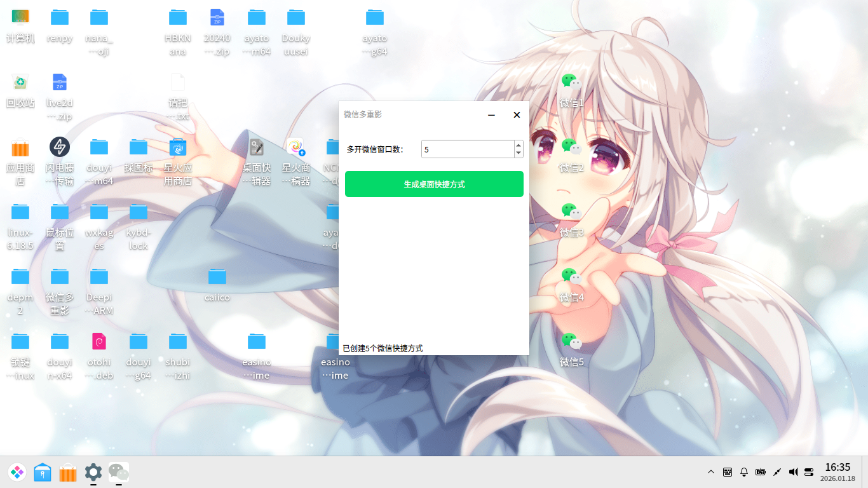Select the 应用商店 icon on the desktop
This screenshot has width=868, height=488.
point(20,161)
